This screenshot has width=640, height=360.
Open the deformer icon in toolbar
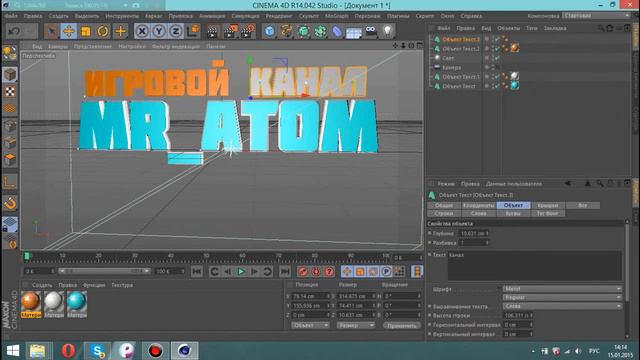337,31
